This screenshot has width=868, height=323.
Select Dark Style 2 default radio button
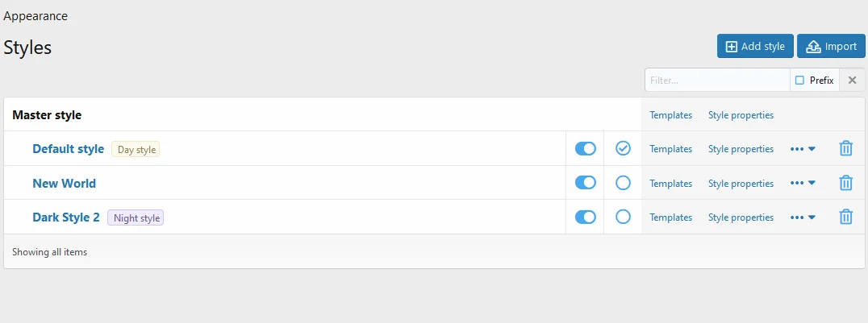623,217
